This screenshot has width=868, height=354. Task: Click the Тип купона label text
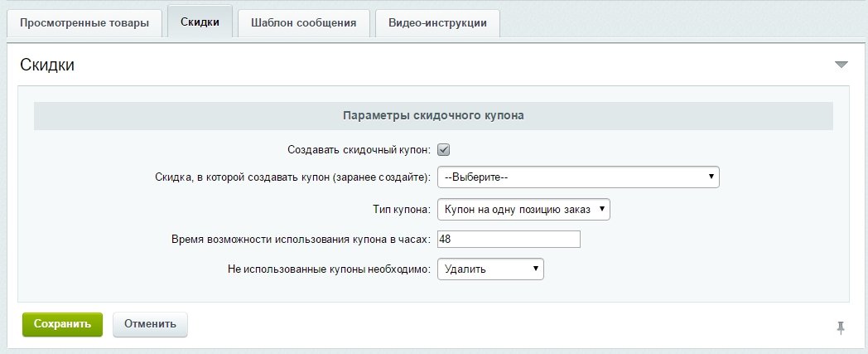(402, 210)
